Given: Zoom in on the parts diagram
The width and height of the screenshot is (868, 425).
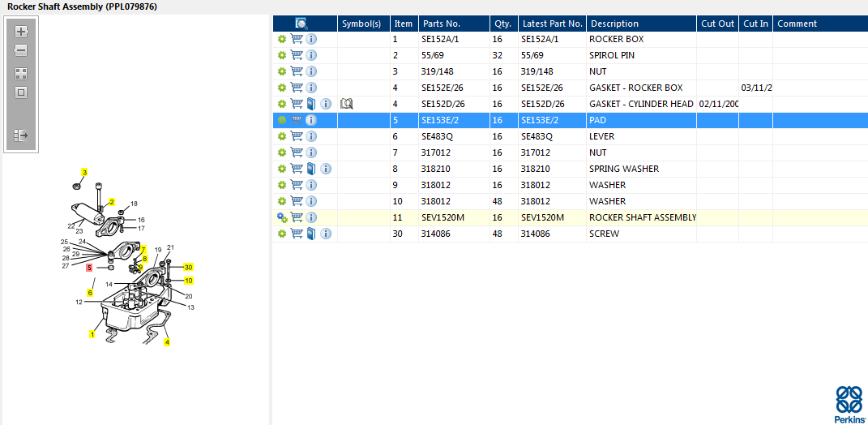Looking at the screenshot, I should [x=21, y=32].
